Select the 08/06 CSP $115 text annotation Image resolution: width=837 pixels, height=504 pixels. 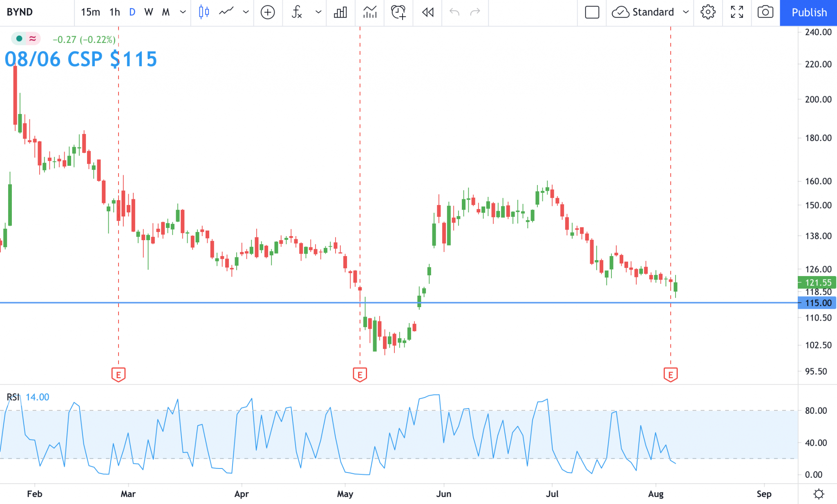click(81, 59)
